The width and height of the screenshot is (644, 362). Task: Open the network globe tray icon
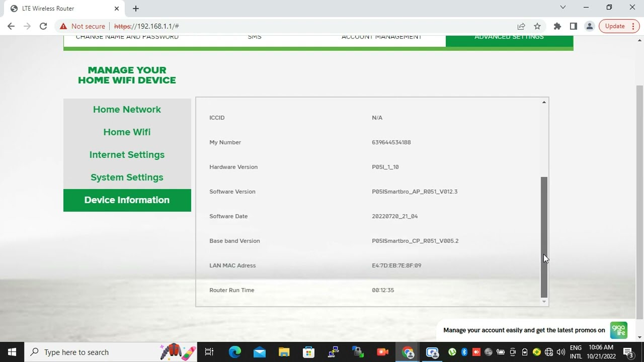(x=549, y=352)
